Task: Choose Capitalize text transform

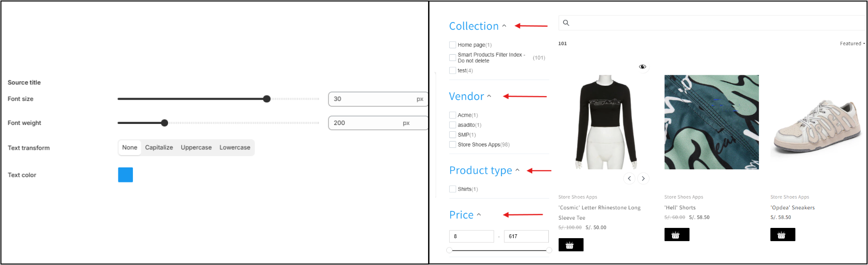Action: click(x=159, y=147)
